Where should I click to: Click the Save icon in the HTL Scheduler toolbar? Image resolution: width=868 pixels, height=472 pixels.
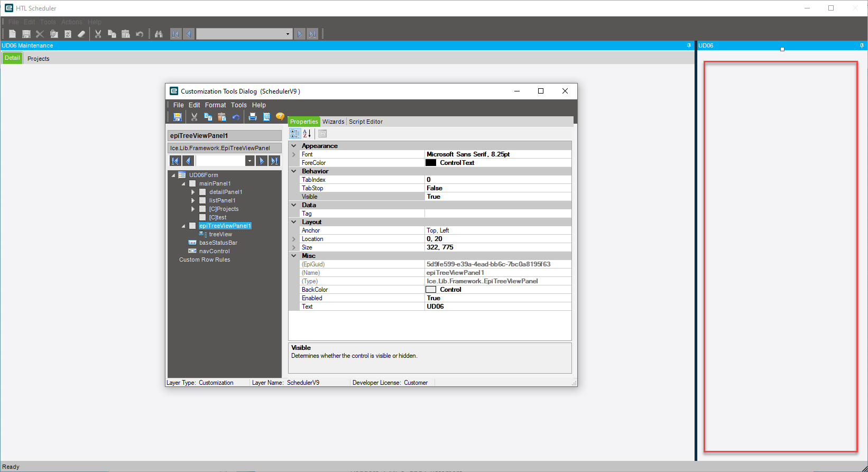[x=26, y=34]
